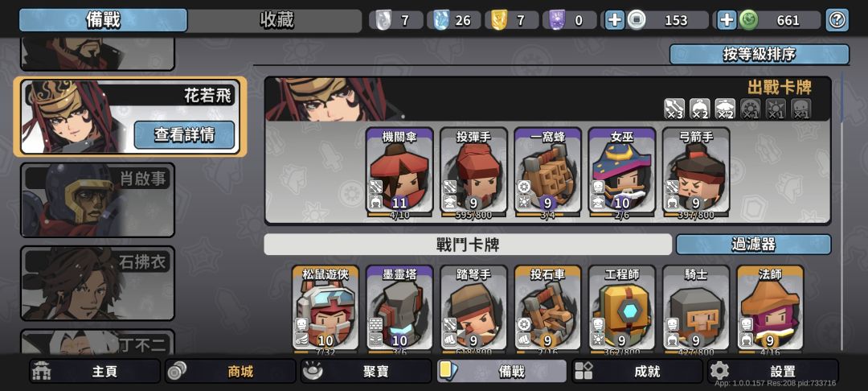Open the 成就 achievements tab

click(x=637, y=371)
